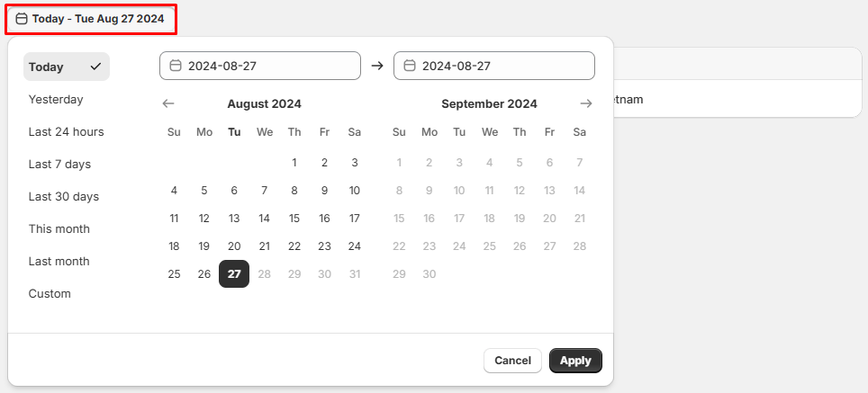Pick the Last 30 days preset
868x393 pixels.
click(x=63, y=196)
